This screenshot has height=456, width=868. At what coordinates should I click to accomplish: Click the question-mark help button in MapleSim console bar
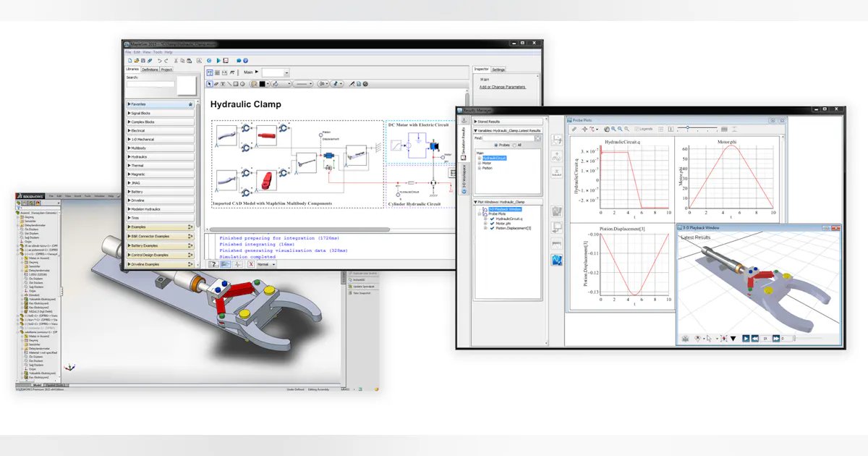point(213,264)
